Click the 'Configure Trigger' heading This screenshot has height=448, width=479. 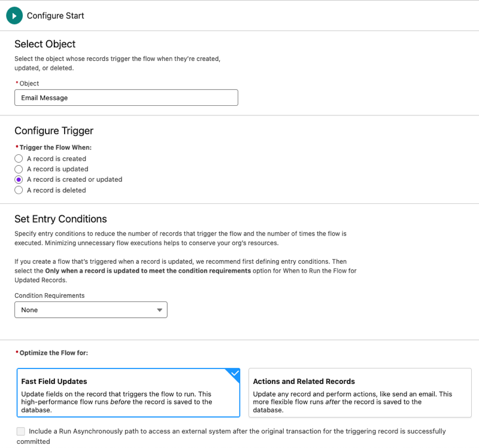point(54,130)
